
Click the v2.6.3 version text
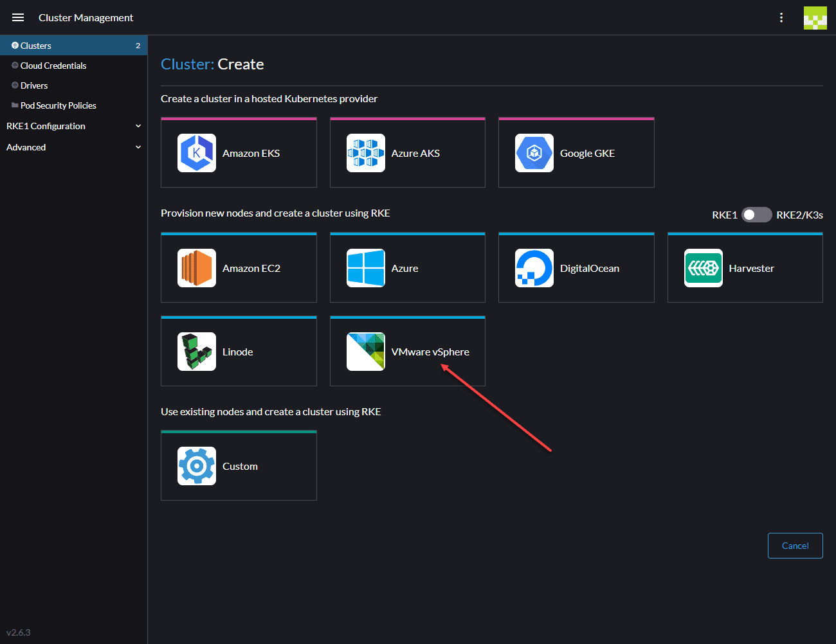click(19, 632)
